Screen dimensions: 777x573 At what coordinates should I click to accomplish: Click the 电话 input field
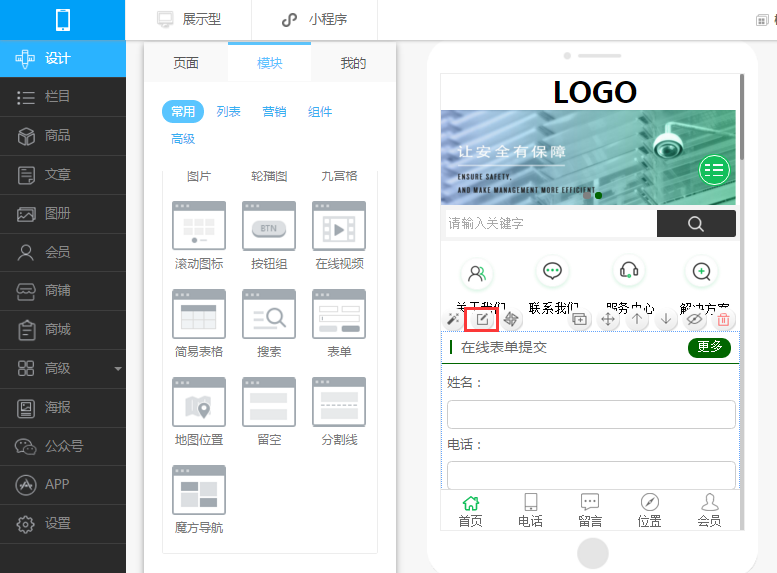pyautogui.click(x=591, y=476)
